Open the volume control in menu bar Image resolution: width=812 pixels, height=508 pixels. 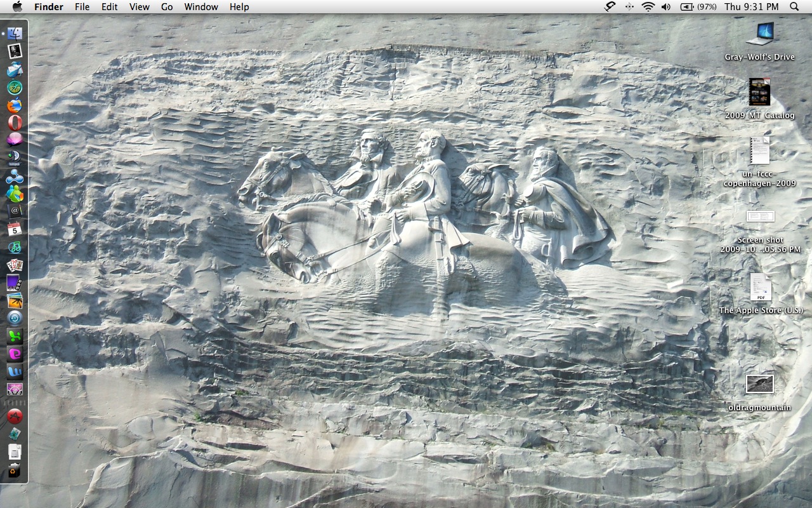tap(666, 6)
